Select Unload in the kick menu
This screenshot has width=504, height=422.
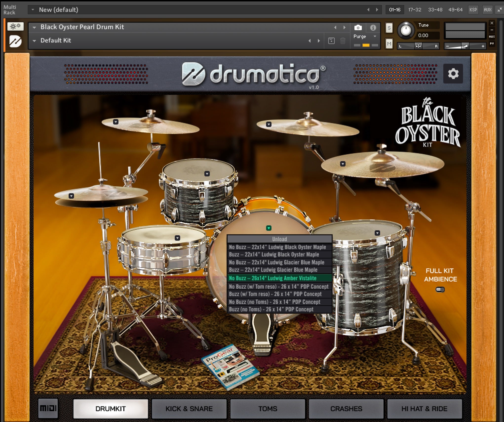pos(279,239)
